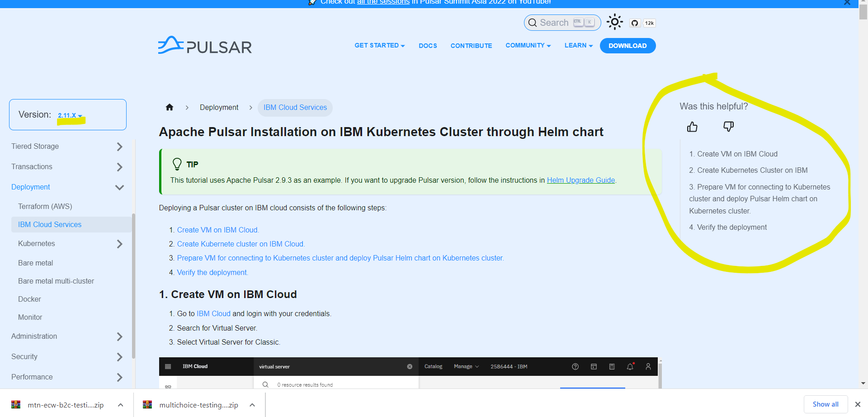Jump to Verify the deployment in table of contents
This screenshot has width=868, height=417.
pos(728,227)
